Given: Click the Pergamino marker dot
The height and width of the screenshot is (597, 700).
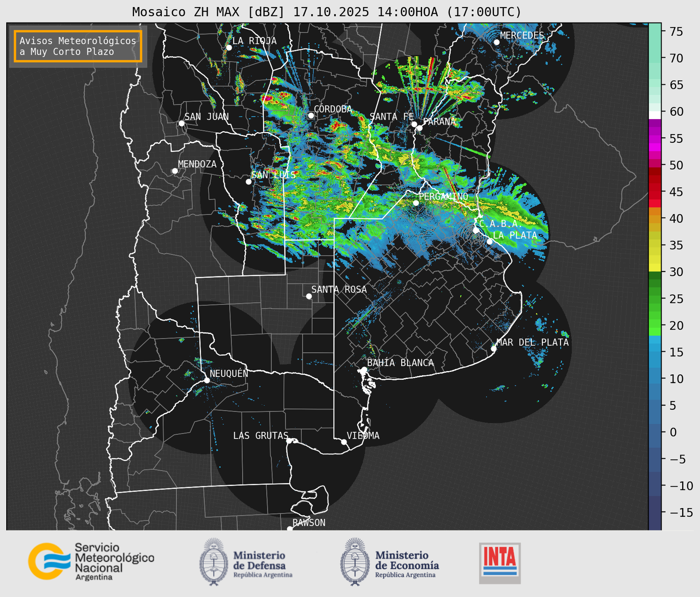Looking at the screenshot, I should (x=416, y=203).
